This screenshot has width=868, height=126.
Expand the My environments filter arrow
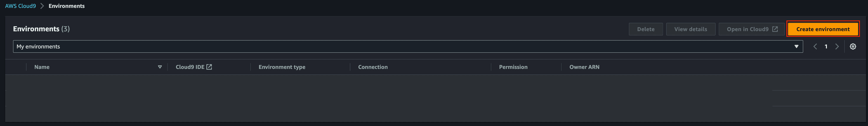coord(796,47)
